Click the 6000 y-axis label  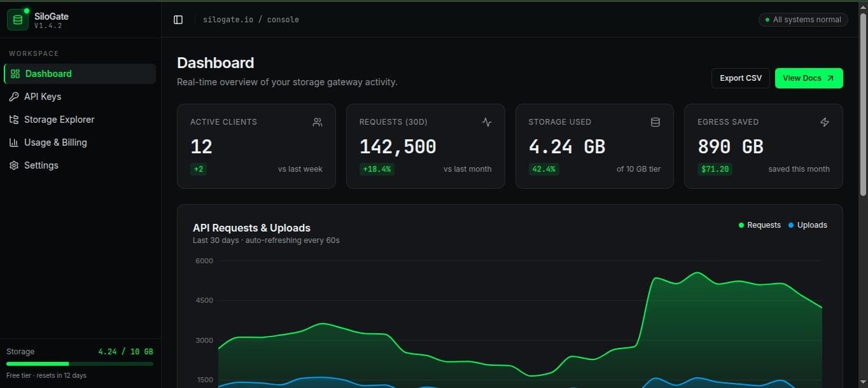204,261
